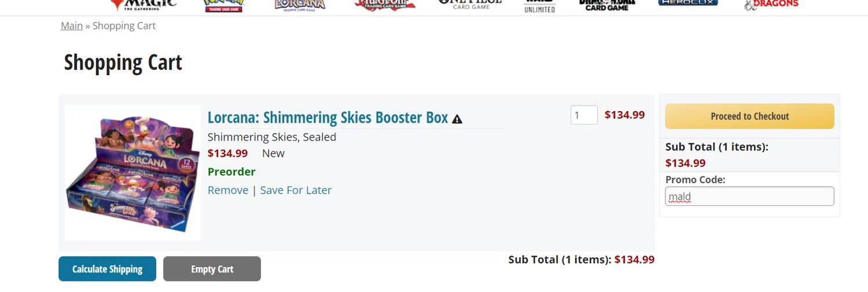Screen dimensions: 868x292
Task: Choose the One Piece Card Game logo
Action: click(469, 5)
